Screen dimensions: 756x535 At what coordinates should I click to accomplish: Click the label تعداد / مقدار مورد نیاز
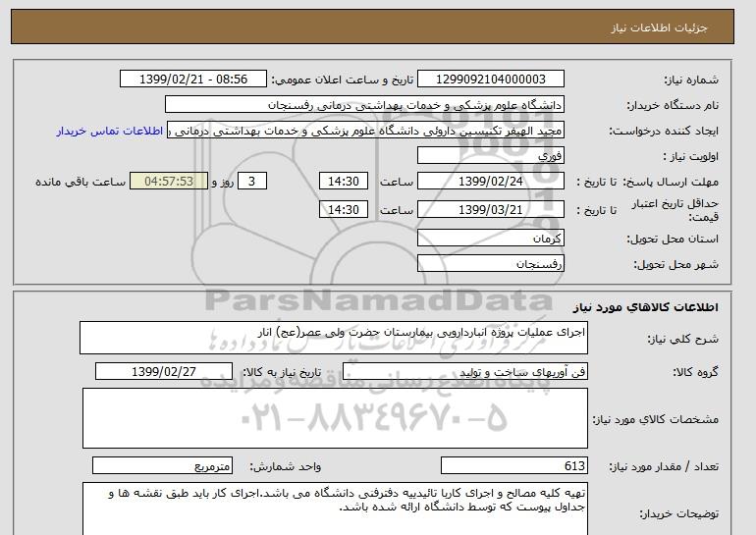pyautogui.click(x=664, y=466)
